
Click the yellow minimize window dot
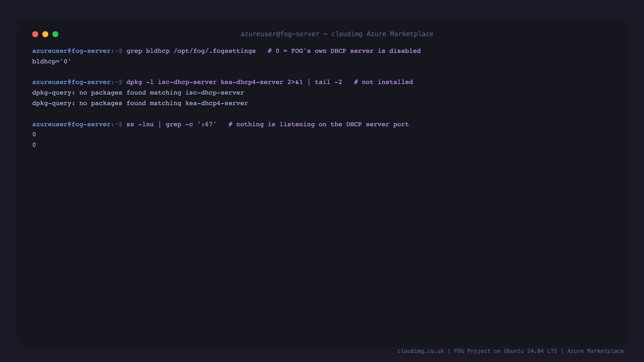pyautogui.click(x=45, y=34)
